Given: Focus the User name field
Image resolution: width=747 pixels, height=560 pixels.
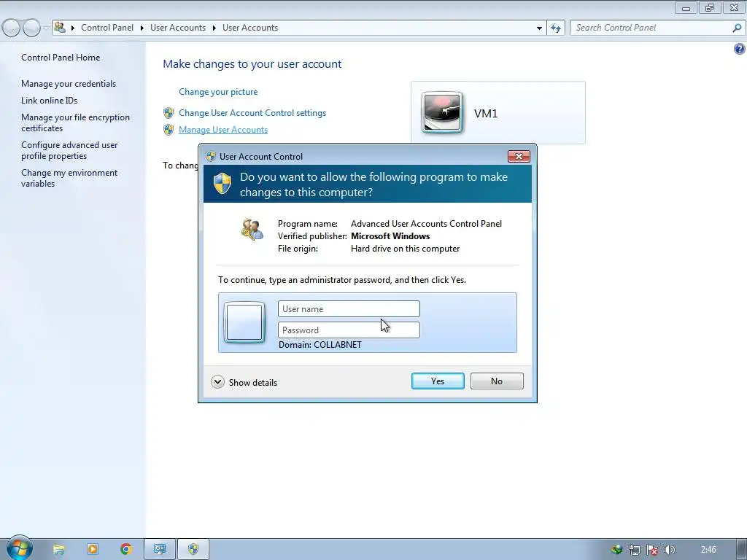Looking at the screenshot, I should coord(349,308).
